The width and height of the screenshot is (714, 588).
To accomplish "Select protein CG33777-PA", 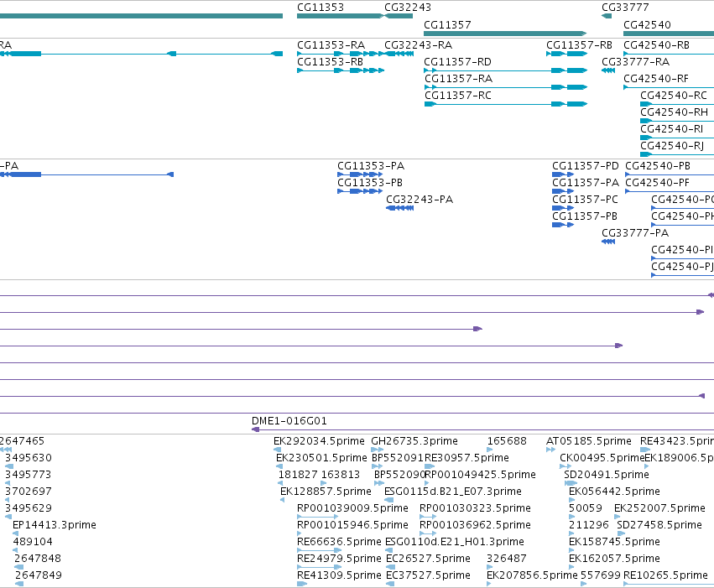I will pyautogui.click(x=608, y=242).
